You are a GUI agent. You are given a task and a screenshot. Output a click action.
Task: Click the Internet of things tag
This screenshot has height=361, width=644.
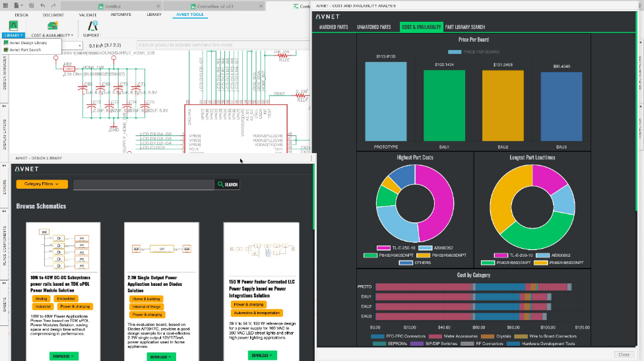tap(146, 307)
